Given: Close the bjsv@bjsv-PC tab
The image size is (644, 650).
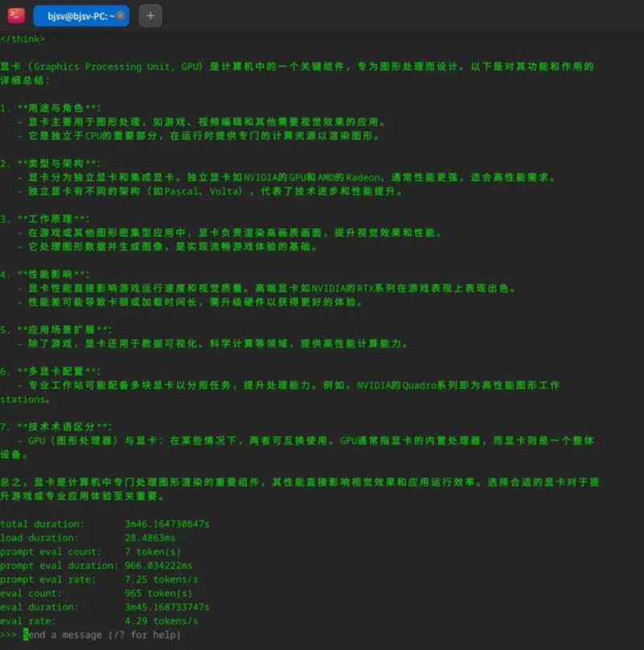Looking at the screenshot, I should (x=120, y=15).
